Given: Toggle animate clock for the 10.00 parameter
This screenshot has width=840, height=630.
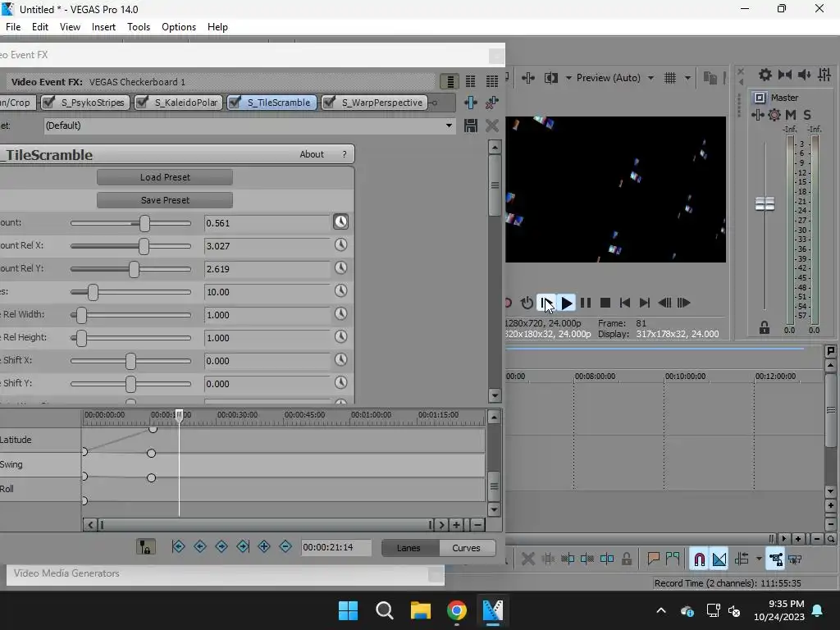Looking at the screenshot, I should click(340, 291).
